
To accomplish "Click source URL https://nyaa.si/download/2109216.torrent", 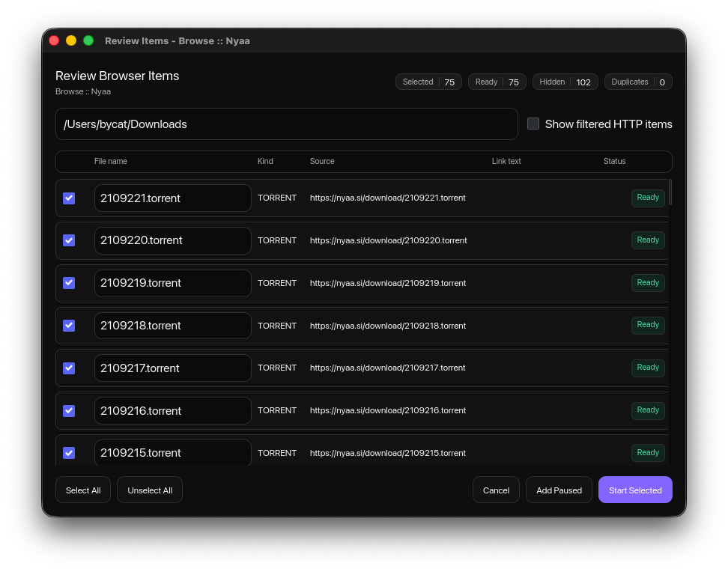I will [388, 410].
